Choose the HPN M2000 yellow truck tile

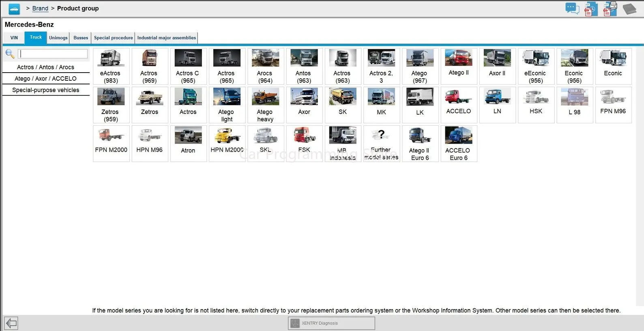pos(227,143)
